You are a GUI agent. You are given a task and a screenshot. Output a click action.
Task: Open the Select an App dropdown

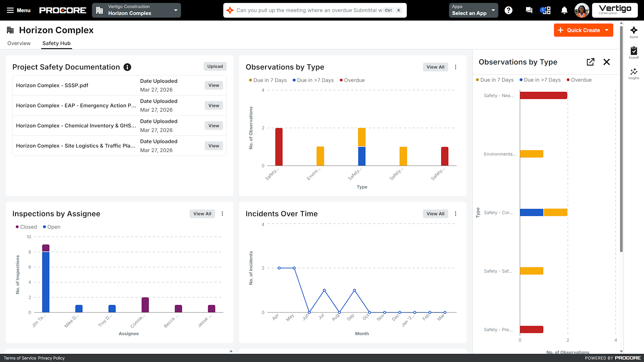point(473,10)
